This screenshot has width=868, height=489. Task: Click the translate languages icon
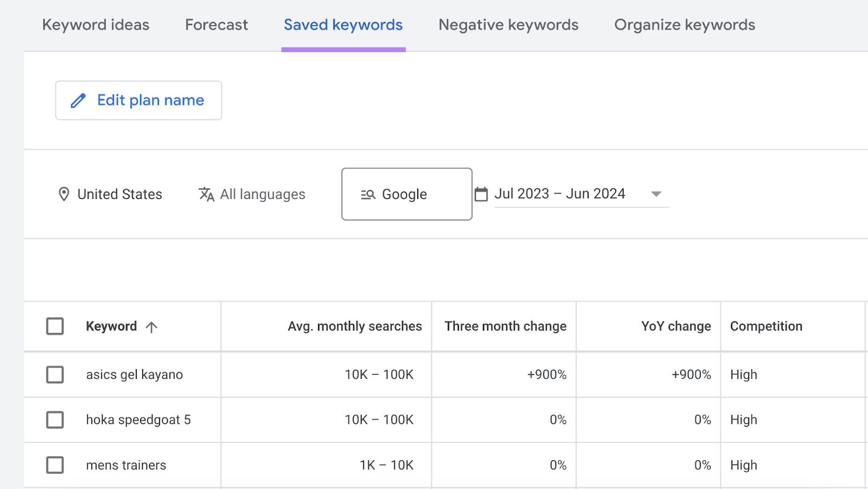206,194
